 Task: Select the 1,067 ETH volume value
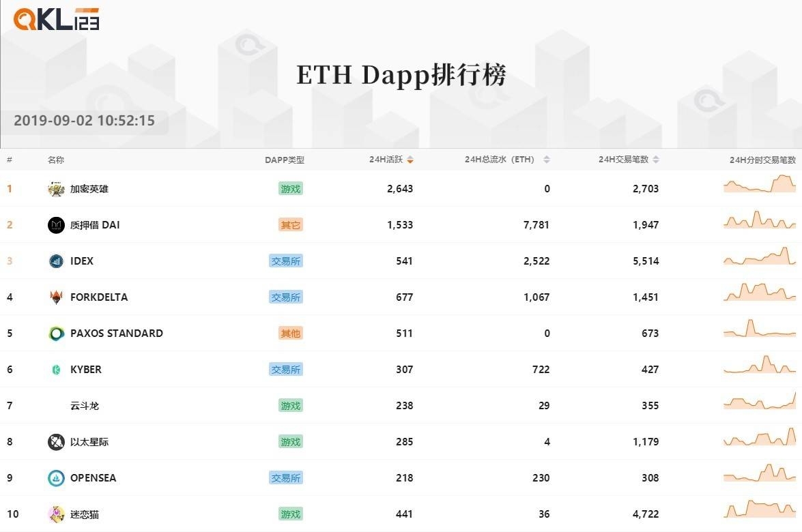pyautogui.click(x=536, y=297)
